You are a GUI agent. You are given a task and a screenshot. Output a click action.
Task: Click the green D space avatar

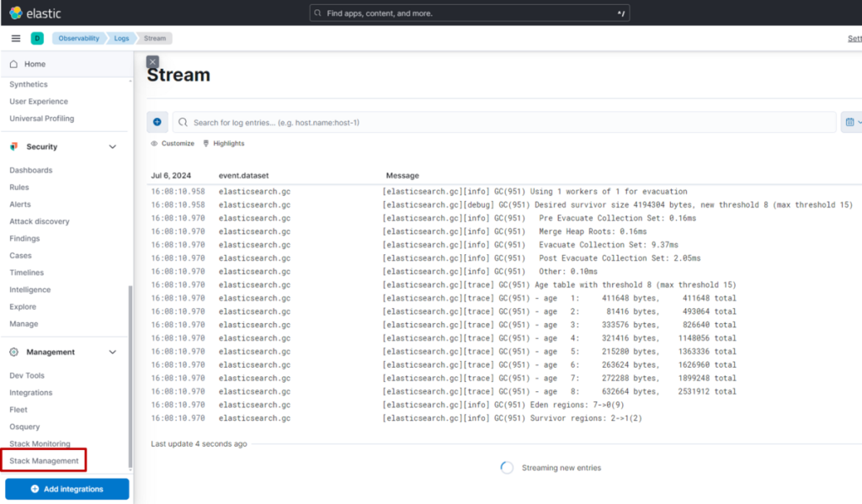(x=37, y=38)
